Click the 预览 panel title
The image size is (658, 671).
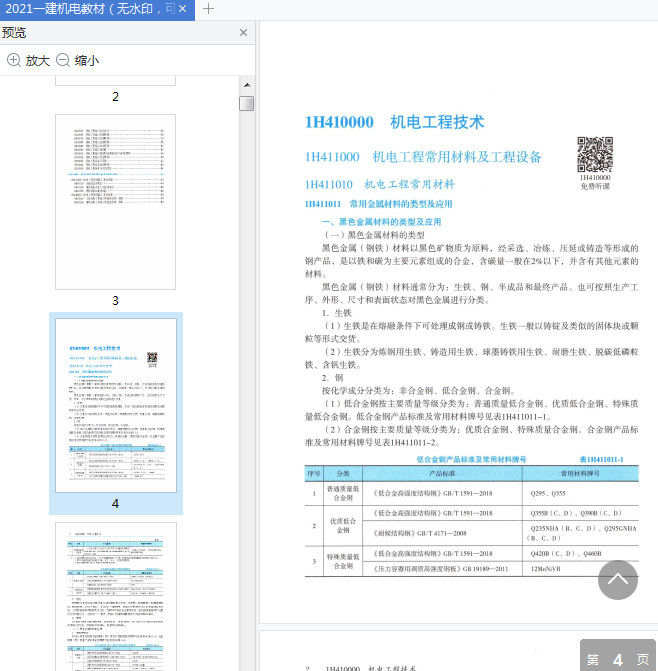(x=14, y=33)
